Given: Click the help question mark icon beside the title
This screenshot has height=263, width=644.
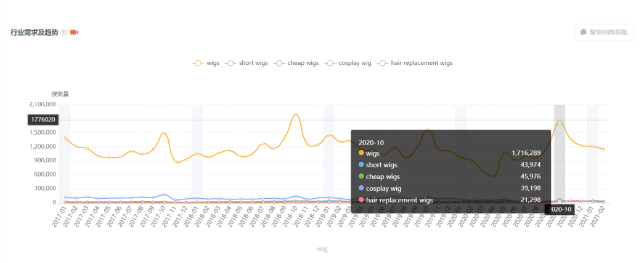Looking at the screenshot, I should (63, 32).
